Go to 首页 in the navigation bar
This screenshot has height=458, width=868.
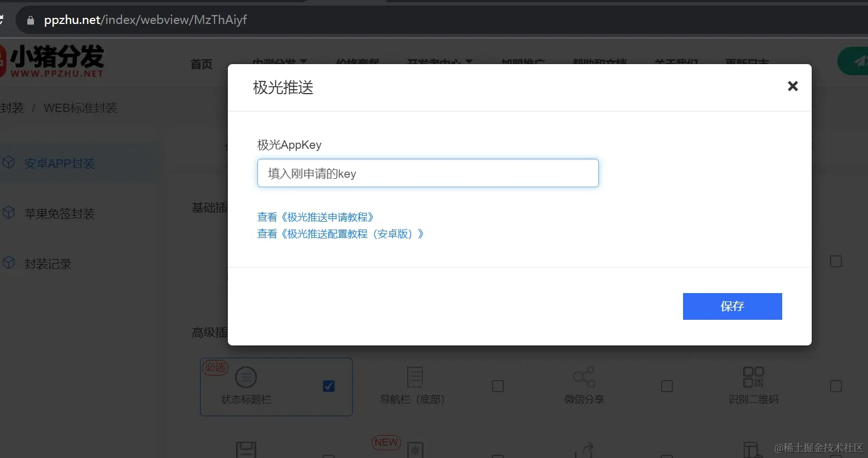coord(201,64)
